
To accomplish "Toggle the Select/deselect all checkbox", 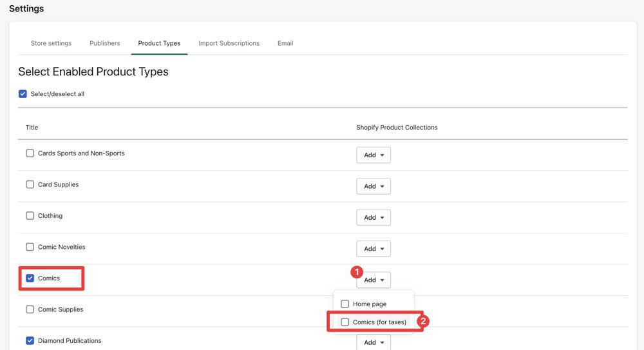I will [23, 94].
